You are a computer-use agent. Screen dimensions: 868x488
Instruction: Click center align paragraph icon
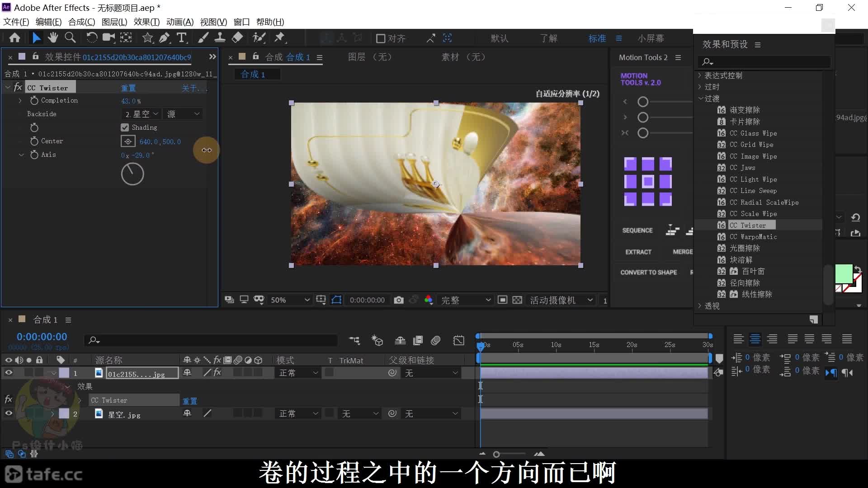(x=755, y=339)
